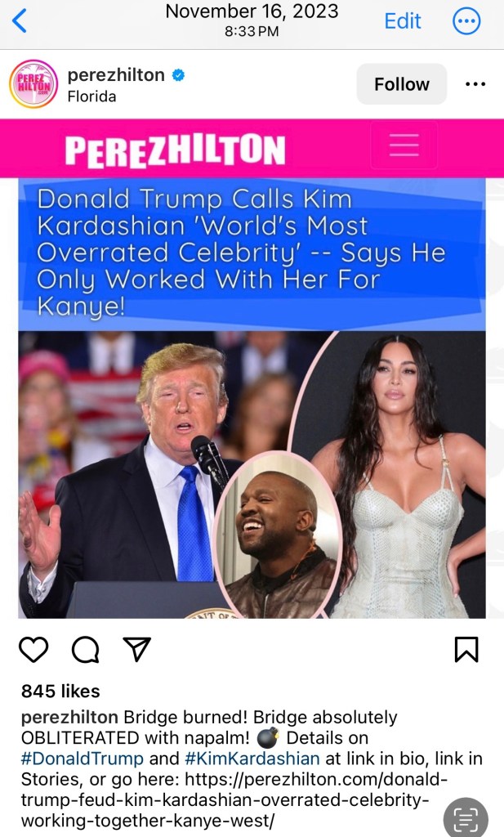Open perezhilton profile picture avatar

33,84
